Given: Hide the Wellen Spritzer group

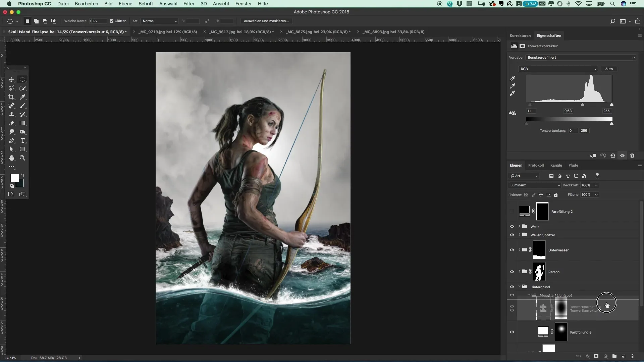Looking at the screenshot, I should click(x=512, y=235).
